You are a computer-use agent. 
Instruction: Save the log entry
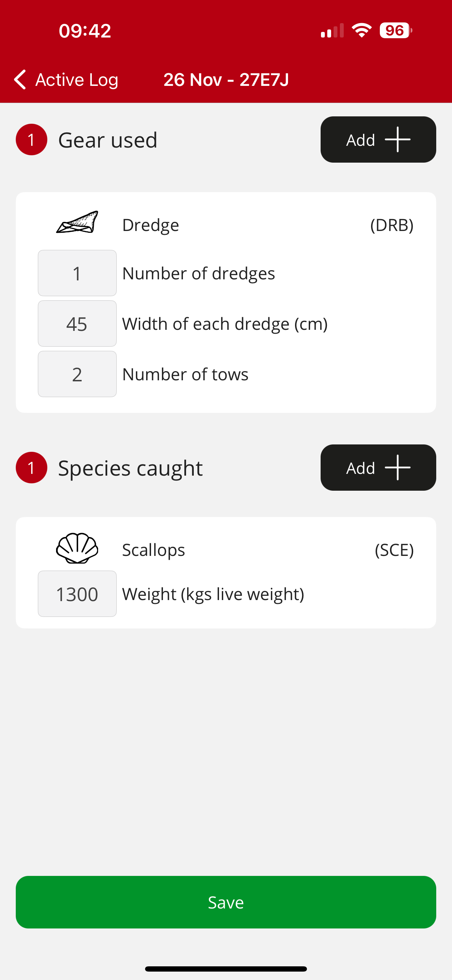226,902
